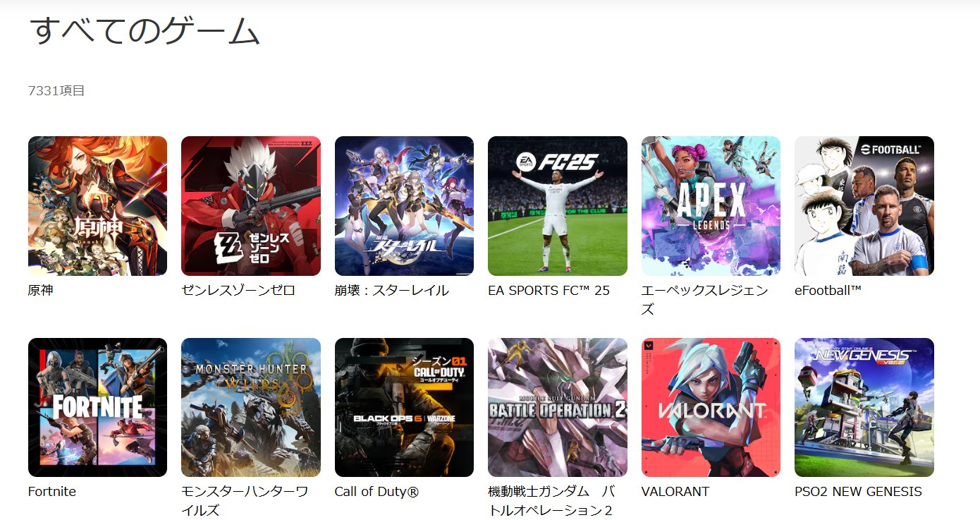980x520 pixels.
Task: Open the eFootball cover thumbnail
Action: [x=864, y=206]
